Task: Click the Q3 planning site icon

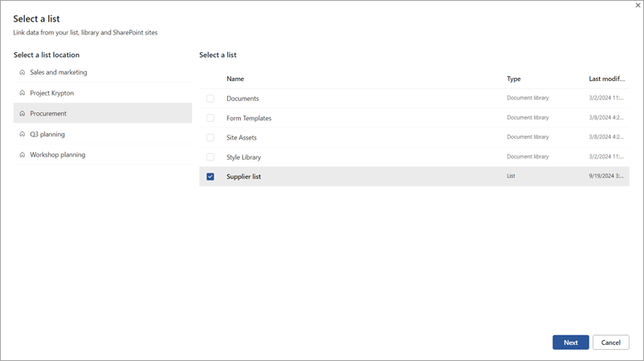Action: pos(22,134)
